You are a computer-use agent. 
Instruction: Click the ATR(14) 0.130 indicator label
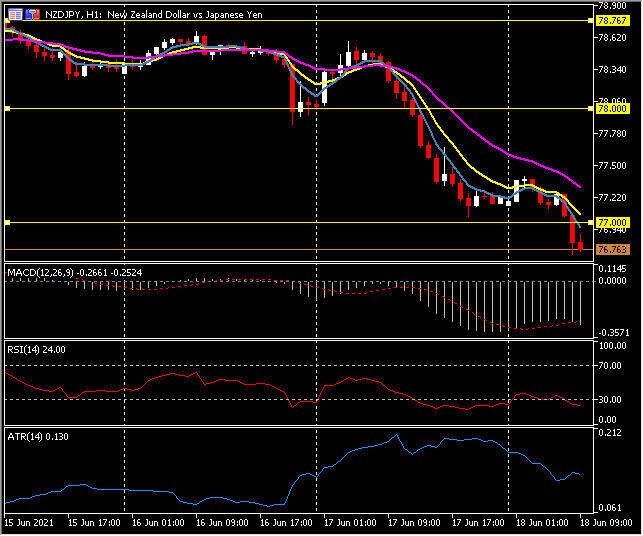point(38,437)
